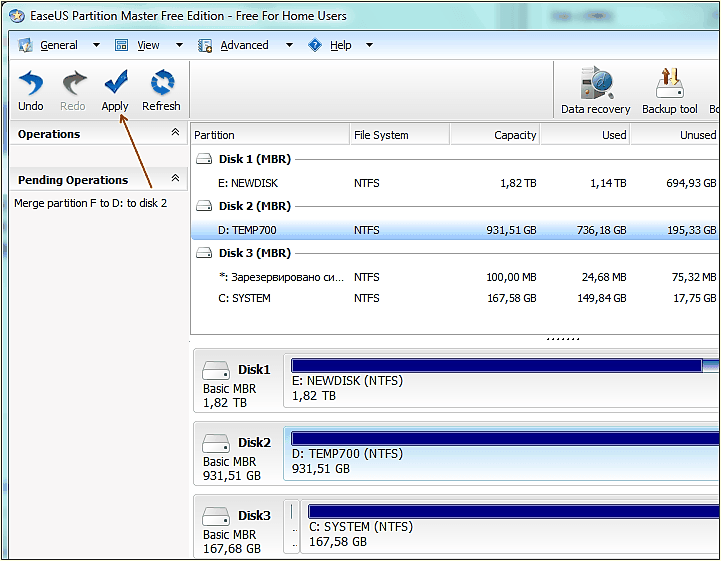Open the General menu

(59, 45)
